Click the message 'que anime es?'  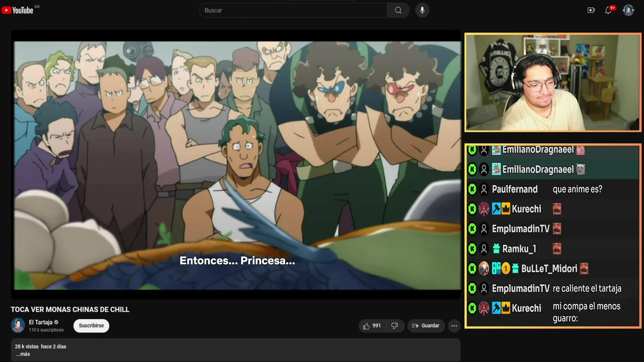pos(578,189)
